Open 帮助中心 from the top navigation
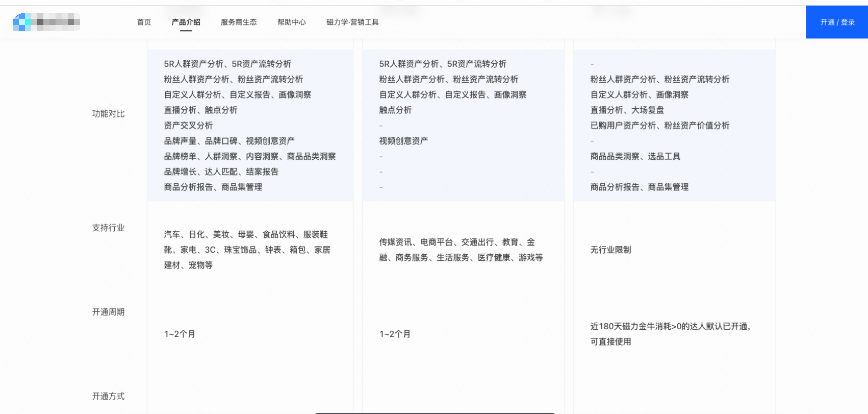The width and height of the screenshot is (868, 414). tap(291, 22)
